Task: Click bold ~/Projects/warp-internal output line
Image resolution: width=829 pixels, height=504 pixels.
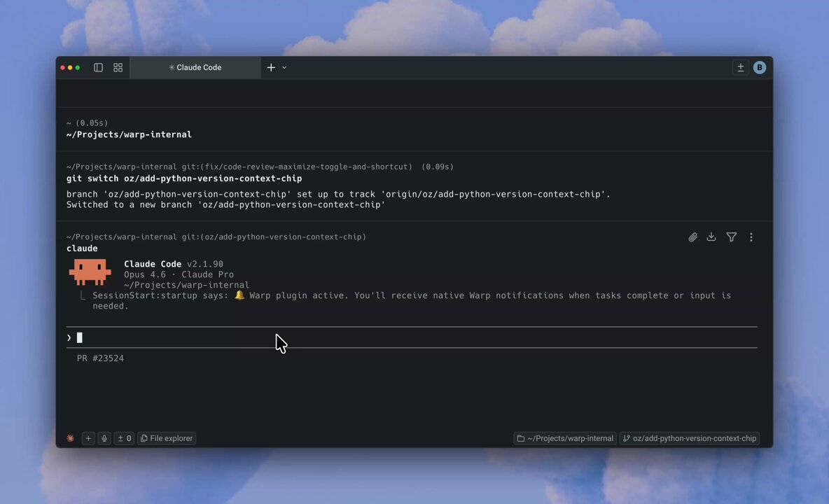Action: pyautogui.click(x=129, y=134)
